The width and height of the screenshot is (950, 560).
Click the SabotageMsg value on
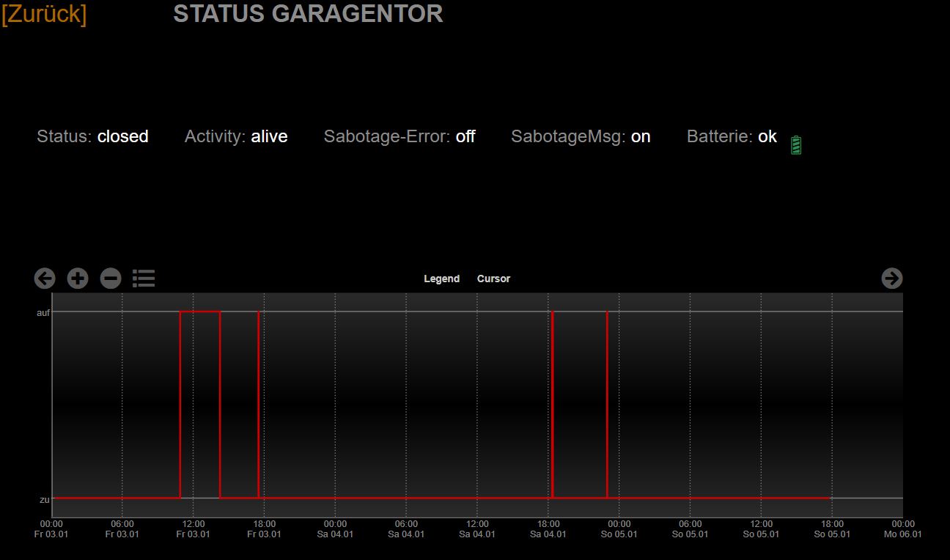(x=641, y=137)
